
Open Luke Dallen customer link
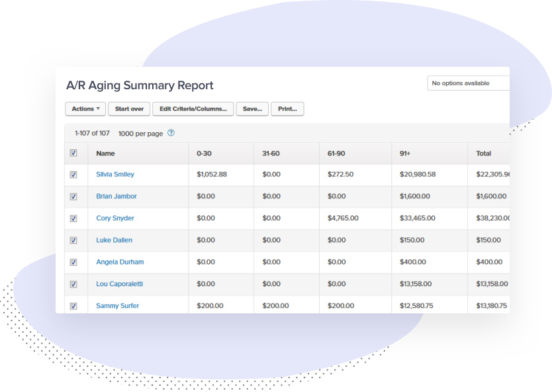click(x=114, y=240)
